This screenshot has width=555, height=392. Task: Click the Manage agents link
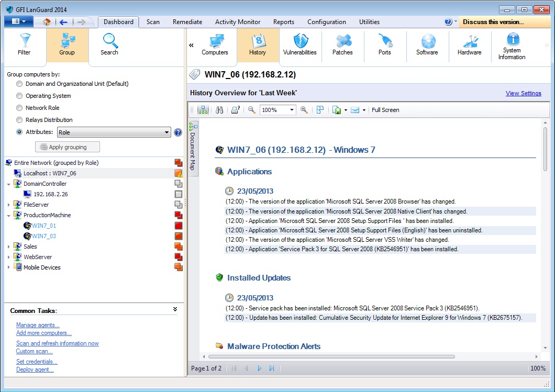(x=38, y=325)
